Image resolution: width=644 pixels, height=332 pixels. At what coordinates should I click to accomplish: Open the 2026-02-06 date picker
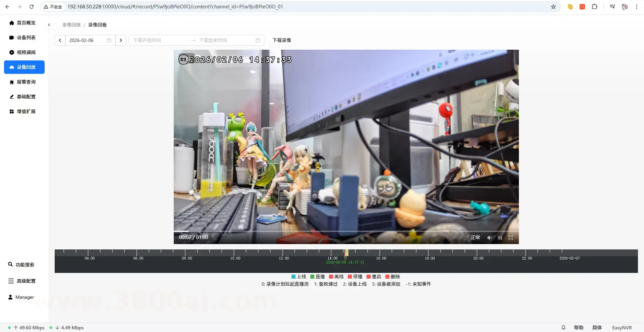(x=90, y=40)
